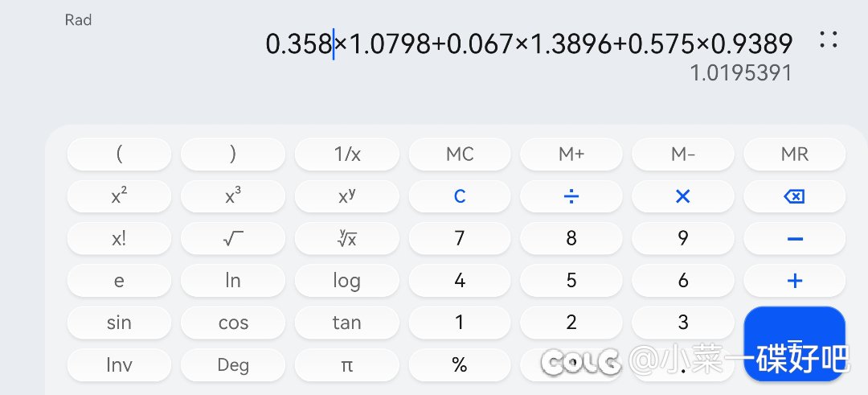868x395 pixels.
Task: Insert a square root symbol
Action: (233, 239)
